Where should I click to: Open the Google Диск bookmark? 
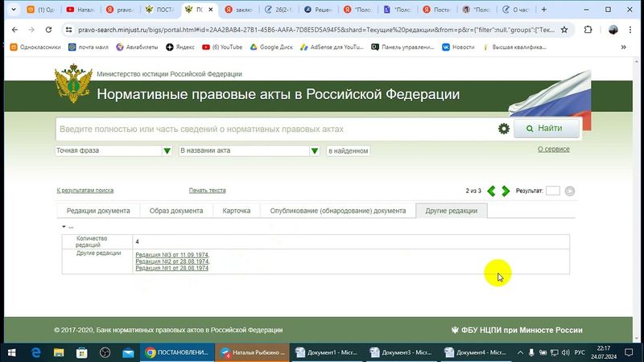coord(271,47)
